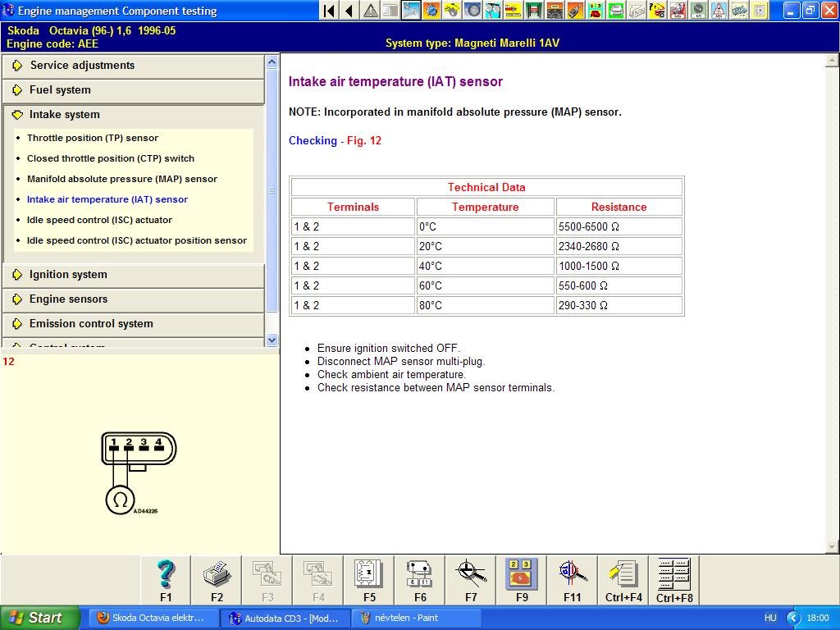Select Idle speed control (ISC) actuator

click(99, 220)
